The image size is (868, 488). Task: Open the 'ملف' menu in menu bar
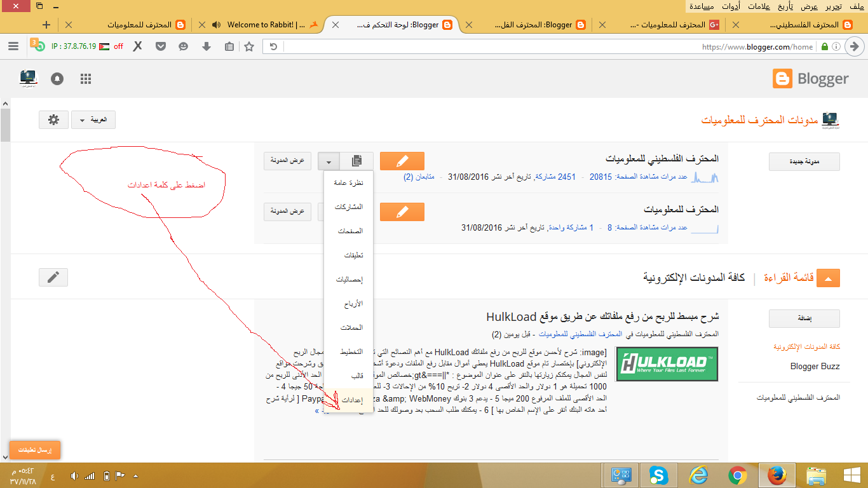[856, 6]
